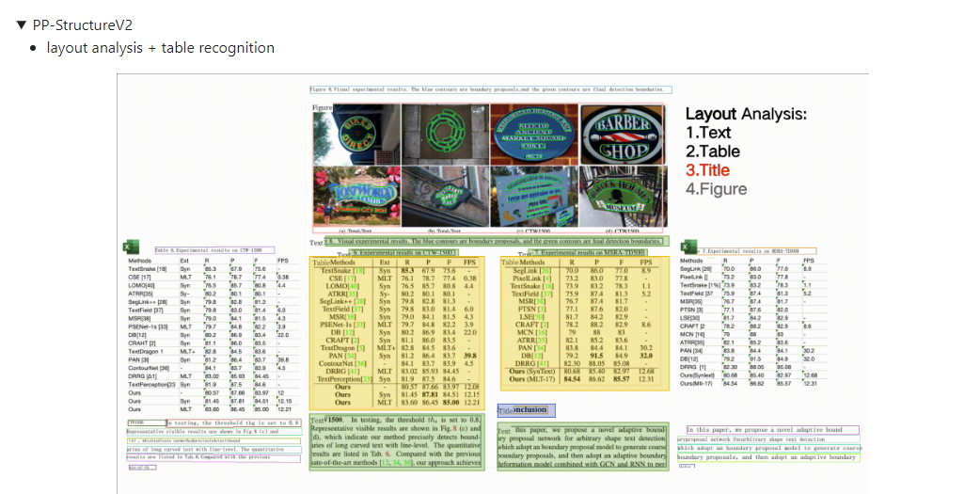Click the Excel icon beside Table 6 caption
Screen dimensions: 980x494
132,247
